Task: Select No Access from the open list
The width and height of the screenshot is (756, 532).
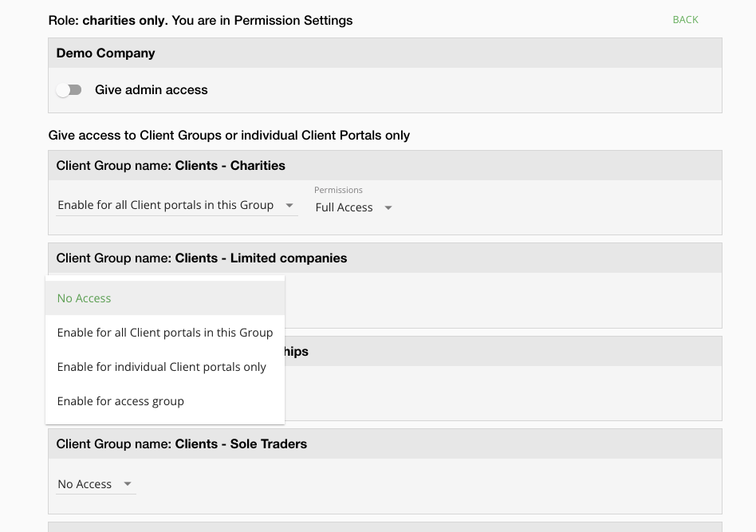Action: point(85,298)
